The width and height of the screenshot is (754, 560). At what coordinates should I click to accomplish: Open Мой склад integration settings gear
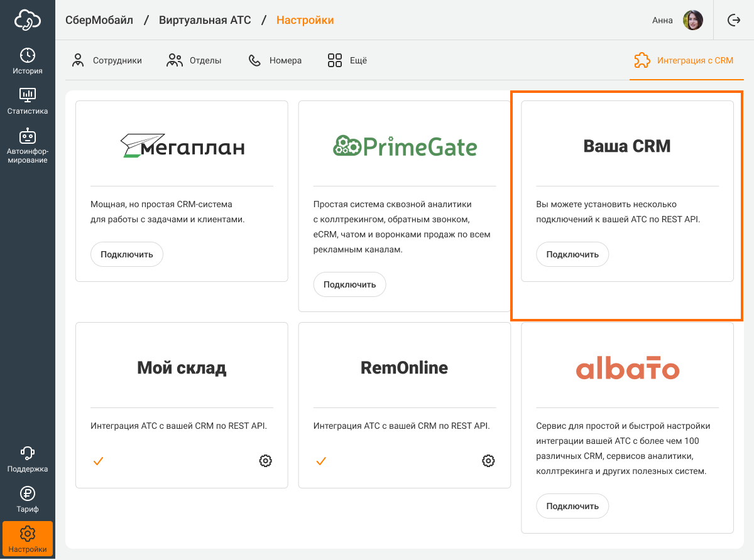click(266, 461)
